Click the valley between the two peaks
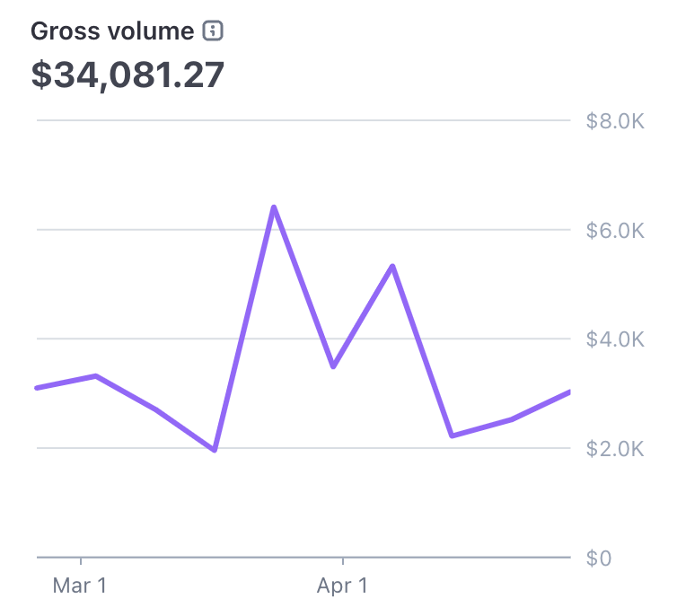 tap(333, 366)
